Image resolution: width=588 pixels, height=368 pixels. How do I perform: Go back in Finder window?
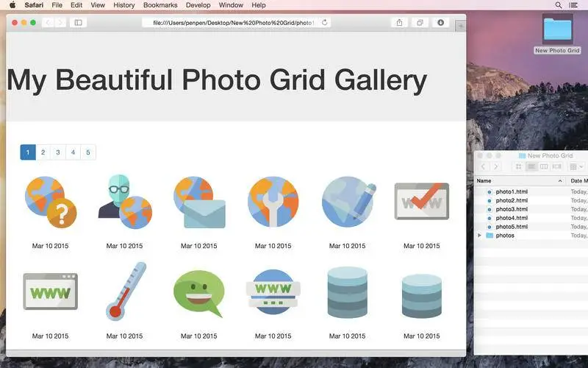(x=484, y=166)
